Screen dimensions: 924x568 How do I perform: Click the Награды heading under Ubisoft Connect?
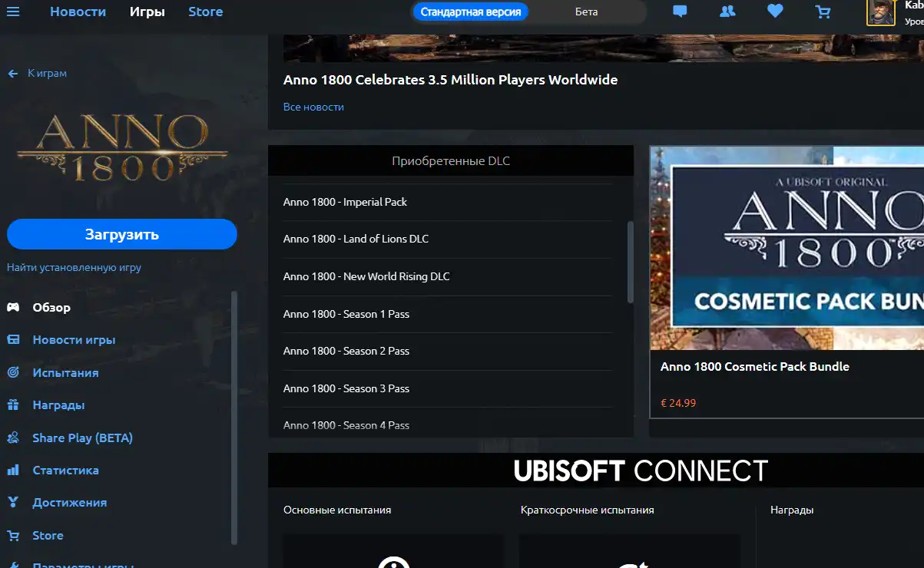tap(792, 510)
